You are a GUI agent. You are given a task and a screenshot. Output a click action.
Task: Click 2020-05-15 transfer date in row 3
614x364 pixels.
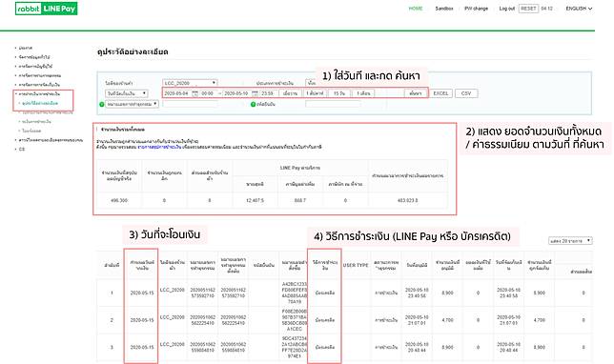click(x=142, y=347)
